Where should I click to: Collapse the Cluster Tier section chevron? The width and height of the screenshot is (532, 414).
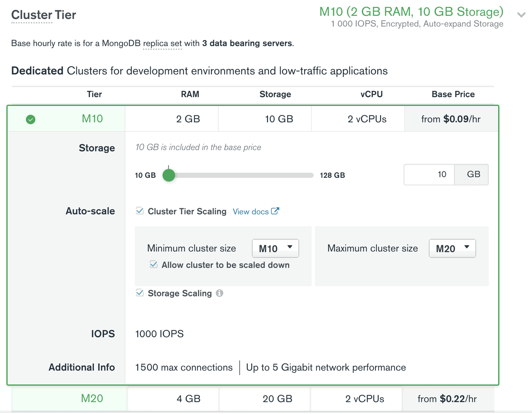pyautogui.click(x=521, y=15)
